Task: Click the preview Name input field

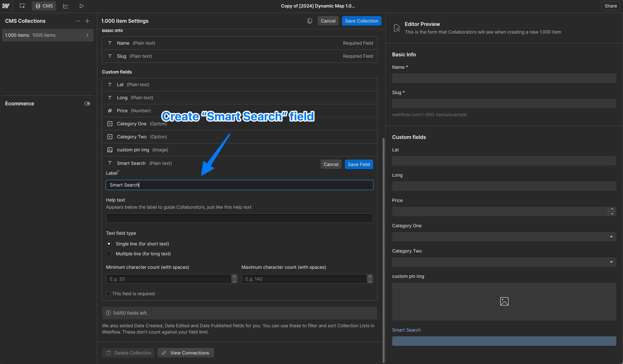Action: (x=504, y=78)
